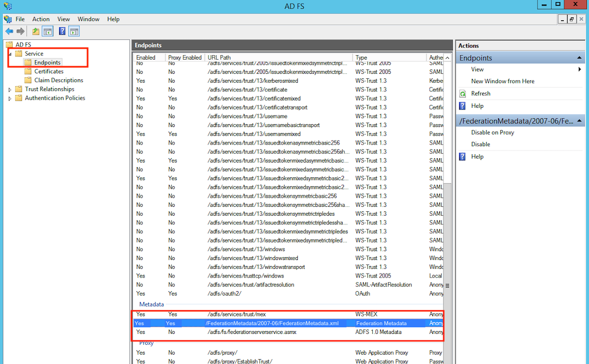Select the /adfs/services/trust/13/windowstransport row

[x=288, y=267]
